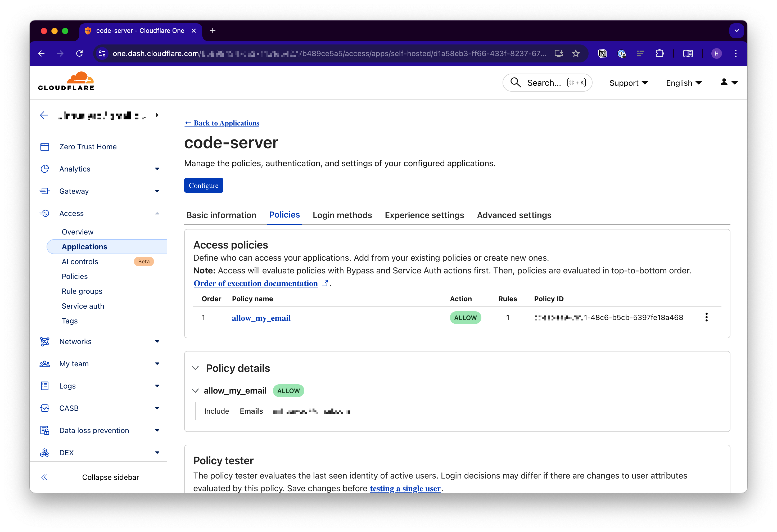
Task: Collapse the allow_my_email policy detail row
Action: click(196, 391)
